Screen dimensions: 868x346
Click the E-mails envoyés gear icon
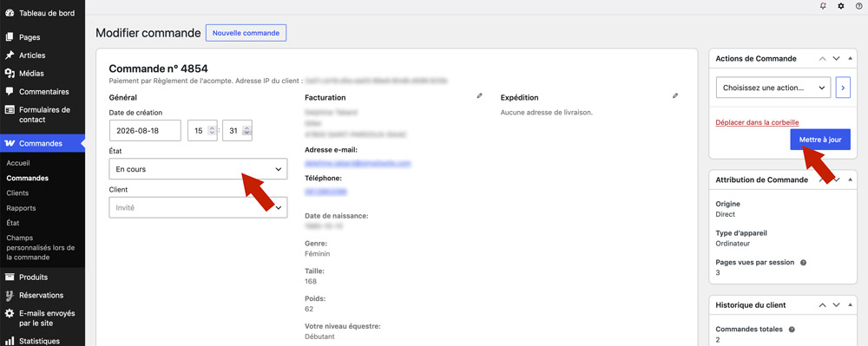[9, 313]
